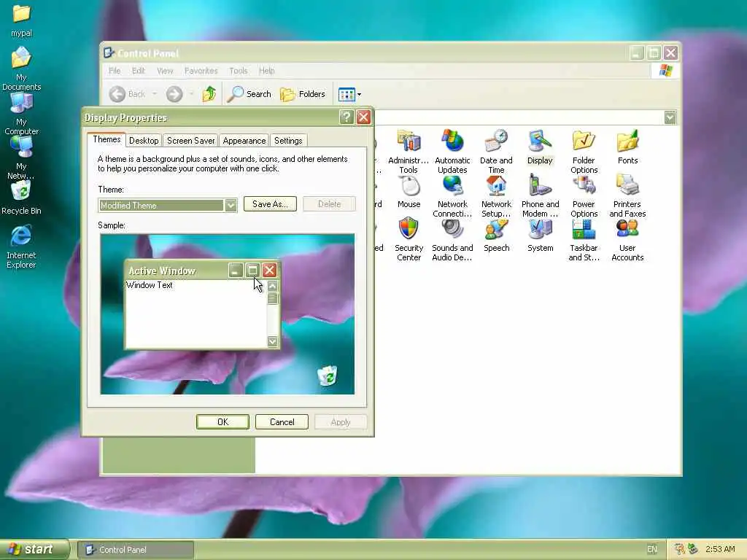Open Sounds and Audio Devices
The width and height of the screenshot is (747, 560).
pyautogui.click(x=452, y=239)
